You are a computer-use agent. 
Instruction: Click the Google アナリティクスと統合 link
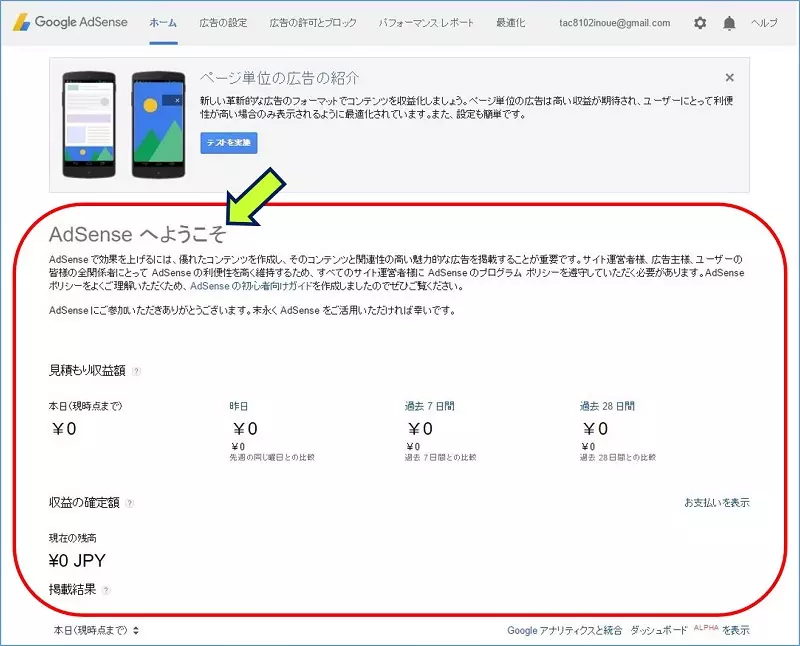(564, 631)
